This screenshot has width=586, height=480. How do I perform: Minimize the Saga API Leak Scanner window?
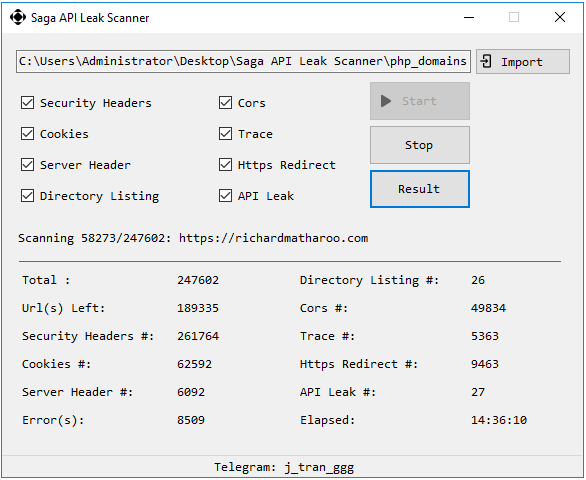point(469,17)
